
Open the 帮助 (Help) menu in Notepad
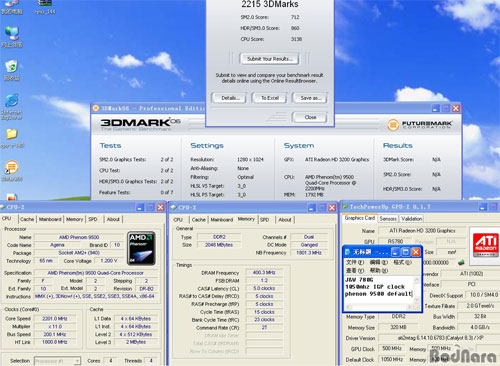[378, 270]
